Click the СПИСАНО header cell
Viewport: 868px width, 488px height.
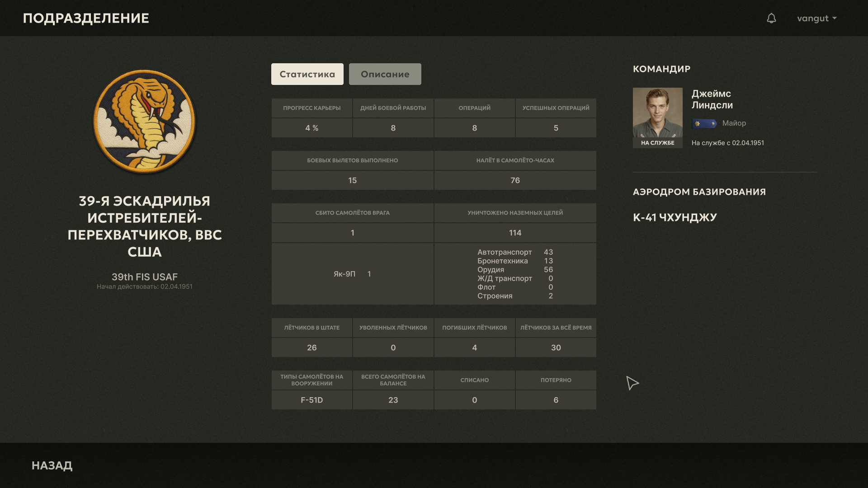click(475, 380)
